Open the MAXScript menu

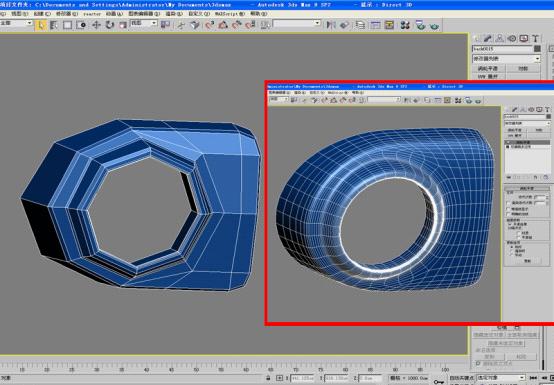click(230, 14)
